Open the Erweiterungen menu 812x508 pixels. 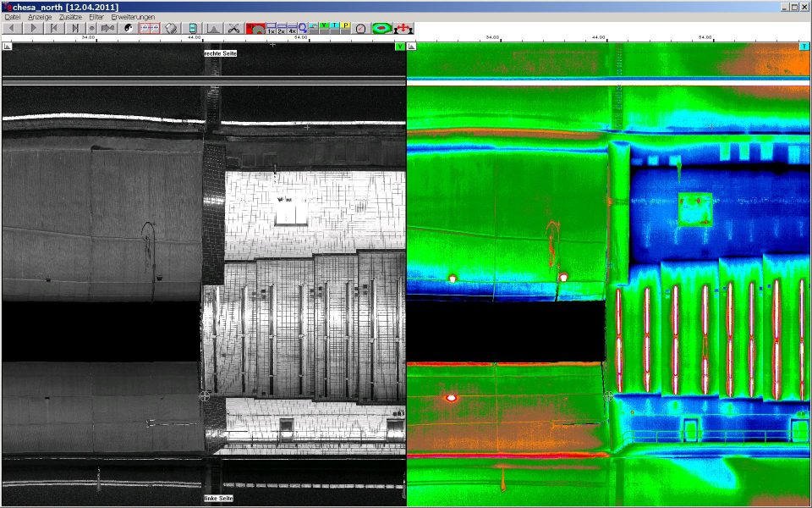[x=133, y=17]
